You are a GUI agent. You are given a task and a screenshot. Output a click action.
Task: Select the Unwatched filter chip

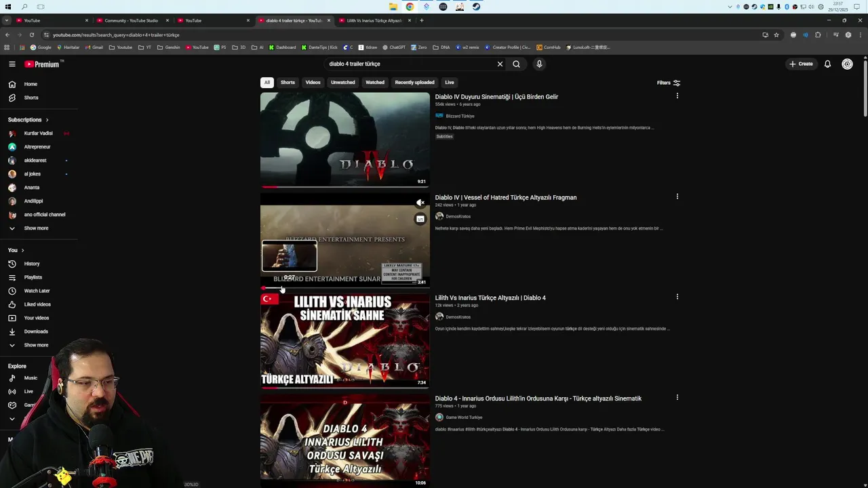pos(342,83)
